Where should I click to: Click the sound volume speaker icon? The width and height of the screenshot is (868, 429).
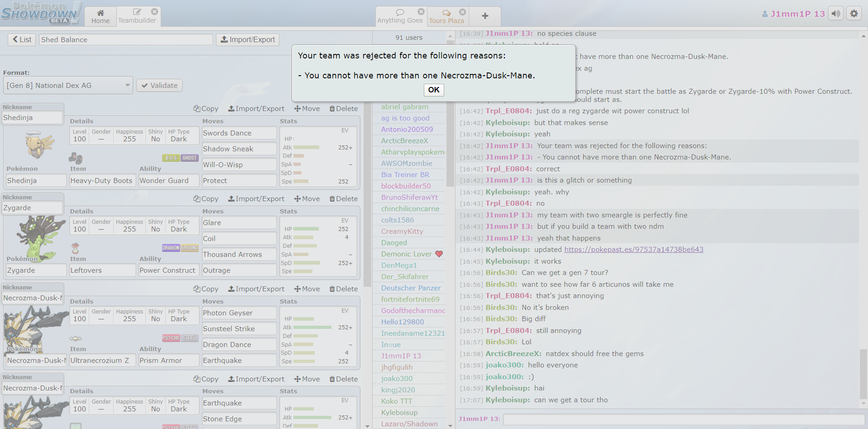click(836, 14)
